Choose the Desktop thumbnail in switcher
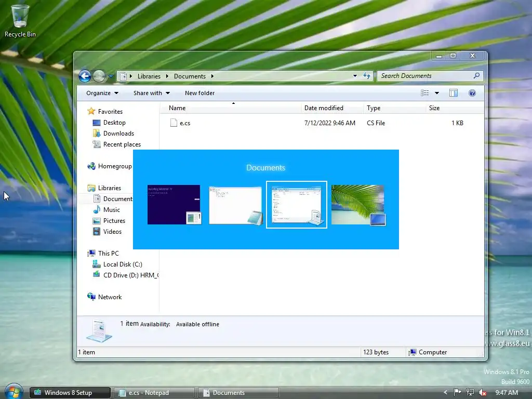The width and height of the screenshot is (532, 399). [x=358, y=205]
